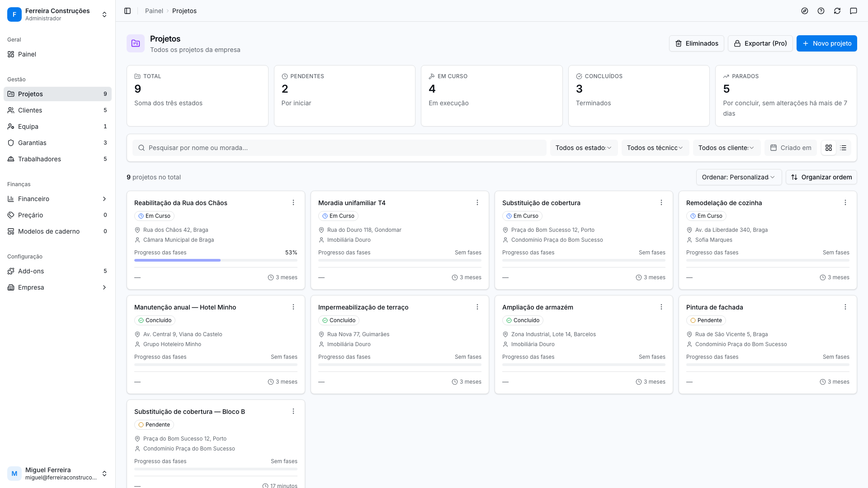Open the Ordenar: Personalizado dropdown
The image size is (868, 488).
coord(739,177)
